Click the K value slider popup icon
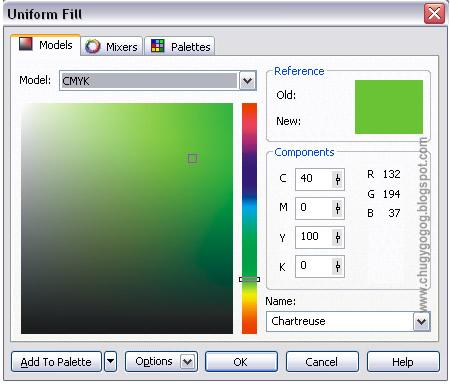Screen dimensions: 450x384 pyautogui.click(x=338, y=266)
